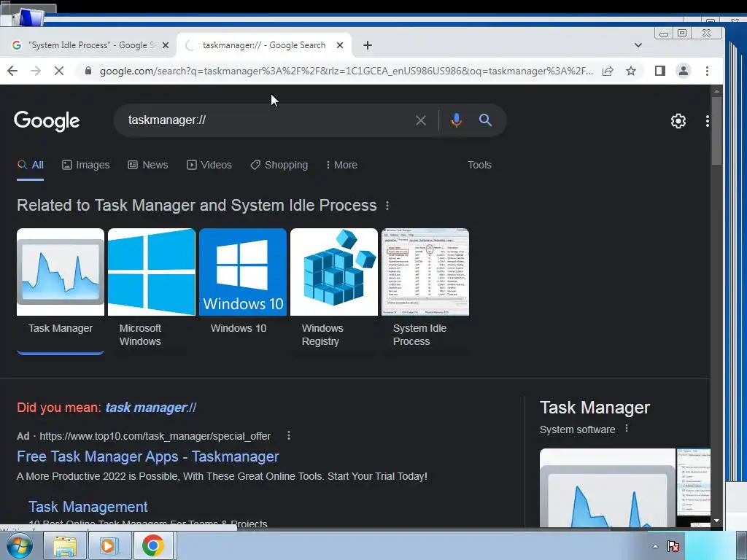747x560 pixels.
Task: Open Windows Explorer from the taskbar
Action: click(x=64, y=545)
